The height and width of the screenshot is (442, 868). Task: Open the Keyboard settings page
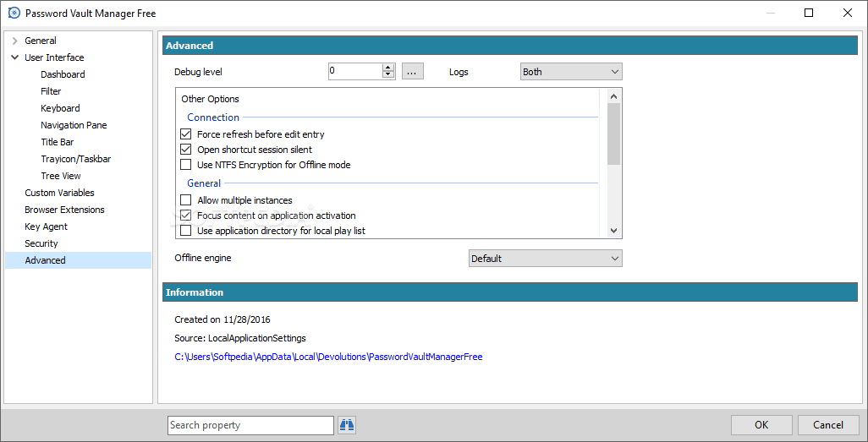[x=60, y=108]
